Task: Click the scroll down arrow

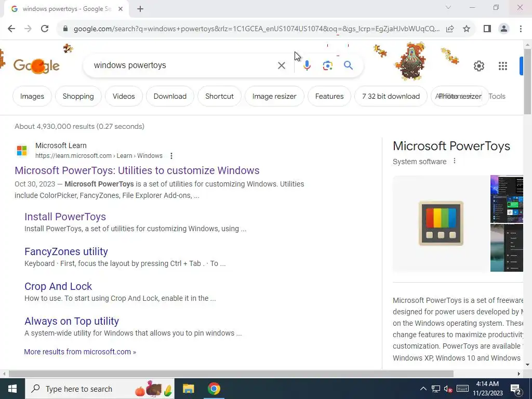Action: pyautogui.click(x=528, y=365)
